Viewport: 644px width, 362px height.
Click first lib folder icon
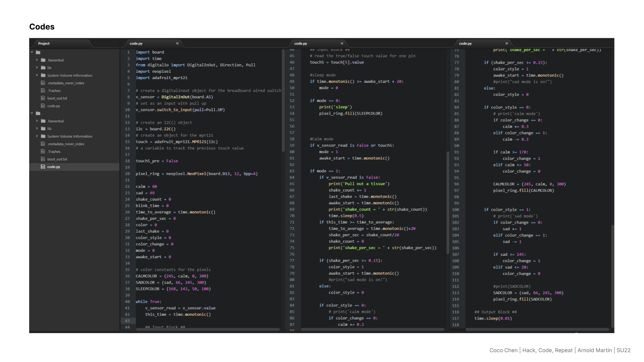[x=43, y=68]
